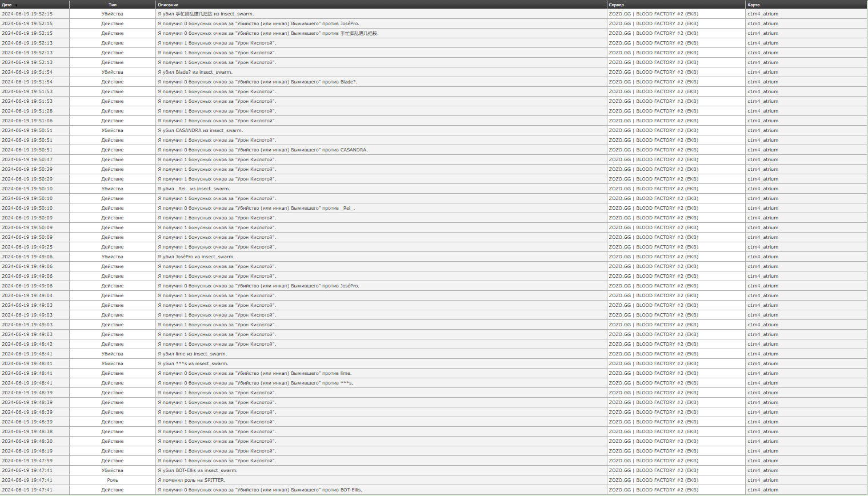
Task: Sort the table by Тип column header
Action: 113,5
